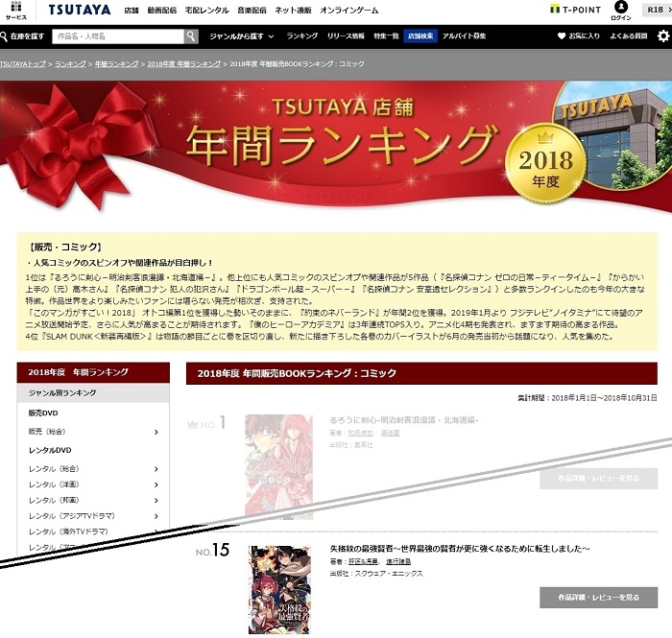This screenshot has width=672, height=638.
Task: Open the 宅配レンタル top menu item
Action: (207, 11)
